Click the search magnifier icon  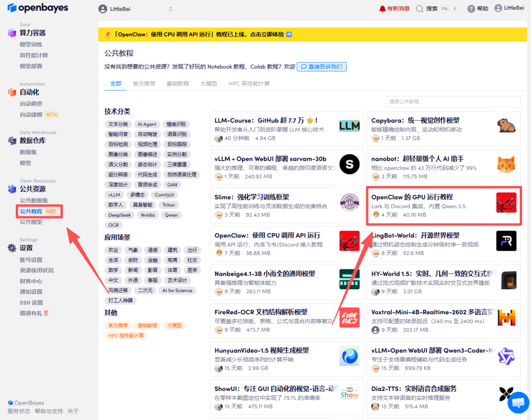click(419, 9)
